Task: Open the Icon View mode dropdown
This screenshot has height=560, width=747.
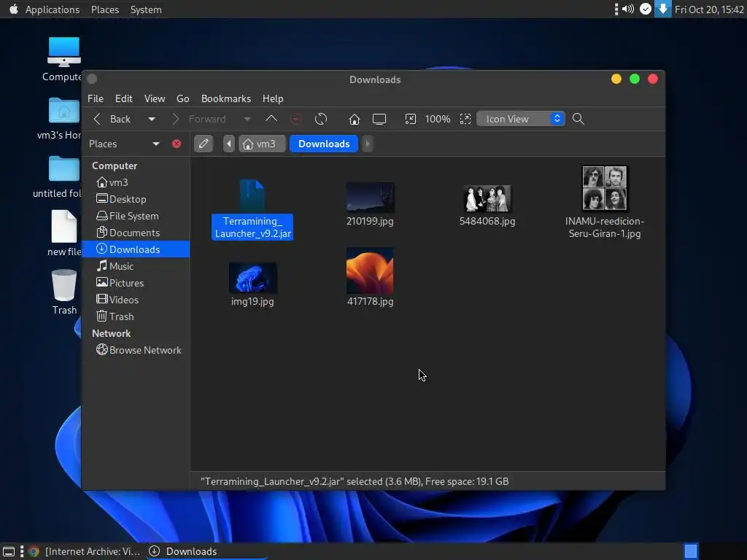Action: click(521, 119)
